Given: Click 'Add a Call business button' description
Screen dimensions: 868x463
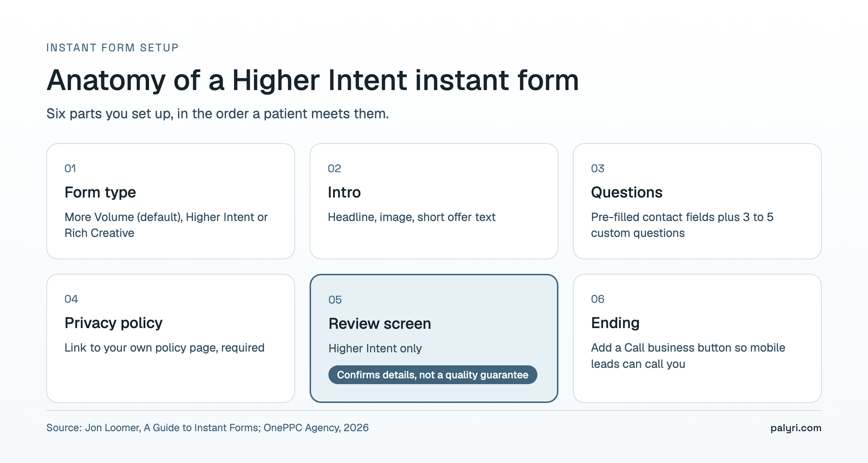Looking at the screenshot, I should tap(688, 356).
